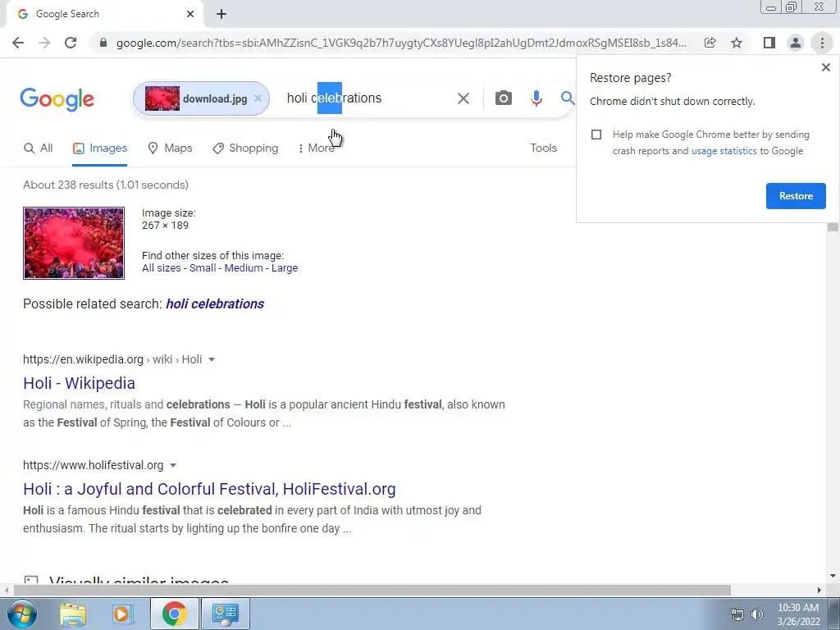This screenshot has height=630, width=840.
Task: Open the network tray icon
Action: tap(737, 614)
